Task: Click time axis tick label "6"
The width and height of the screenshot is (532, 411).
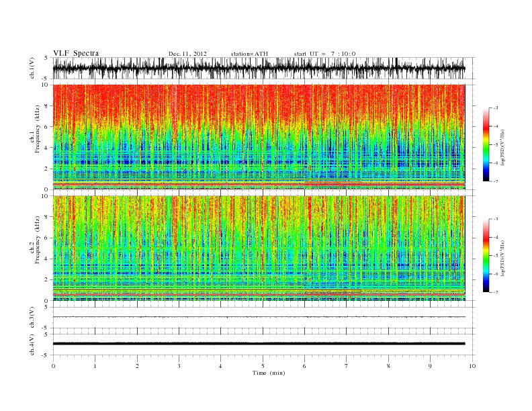Action: [x=305, y=366]
